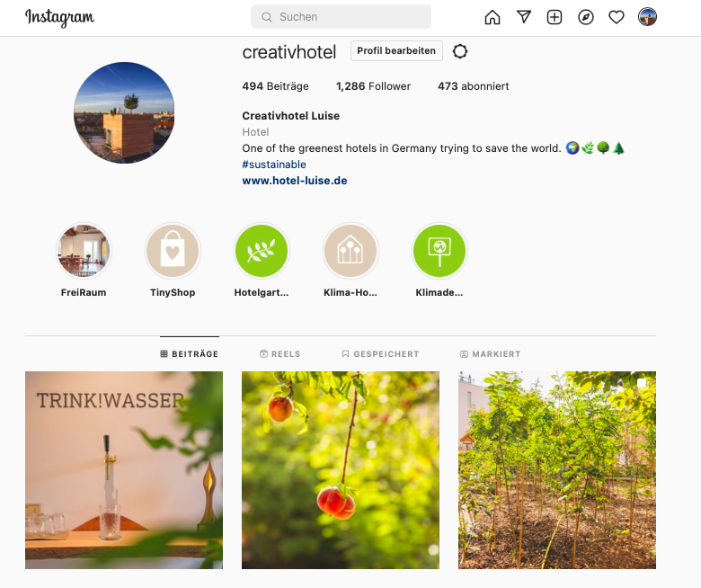
Task: Open activity notifications heart icon
Action: pyautogui.click(x=617, y=17)
